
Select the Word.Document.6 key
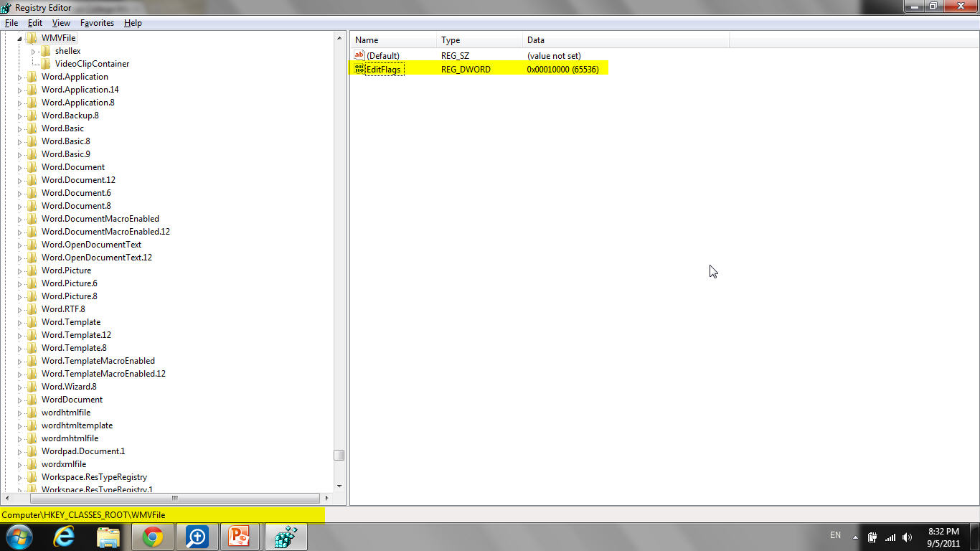click(76, 193)
